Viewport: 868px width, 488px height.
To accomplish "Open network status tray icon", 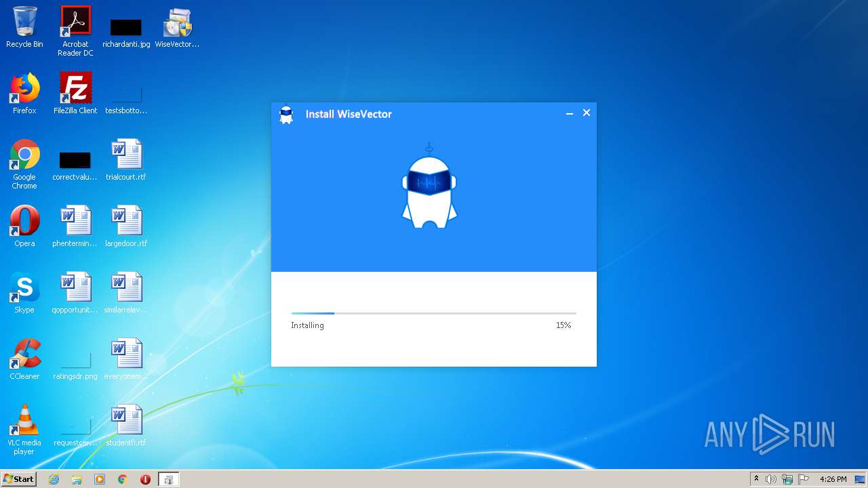I will point(787,479).
